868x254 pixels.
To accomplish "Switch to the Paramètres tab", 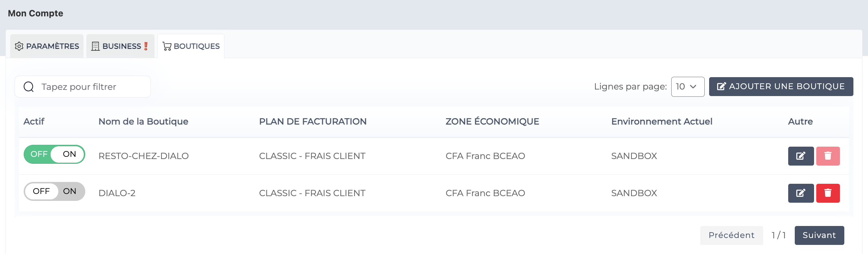I will tap(47, 46).
